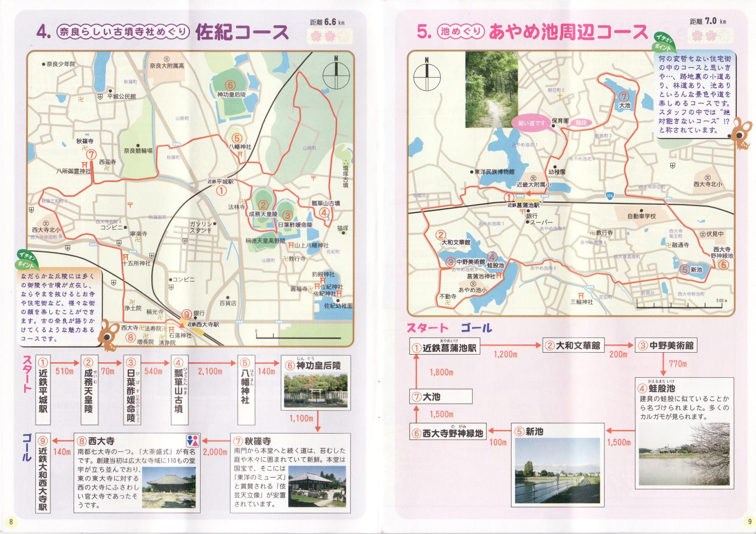The image size is (756, 534).
Task: Click the restroom icon in the 西大寺 box
Action: point(193,440)
